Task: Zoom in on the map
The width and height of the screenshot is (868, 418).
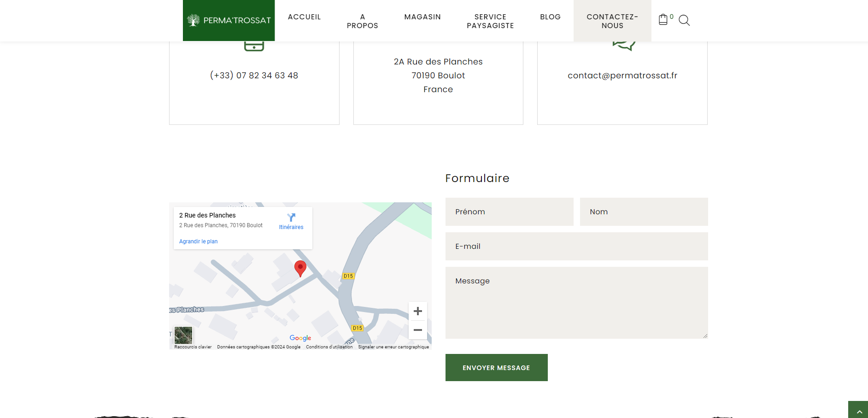Action: tap(417, 312)
